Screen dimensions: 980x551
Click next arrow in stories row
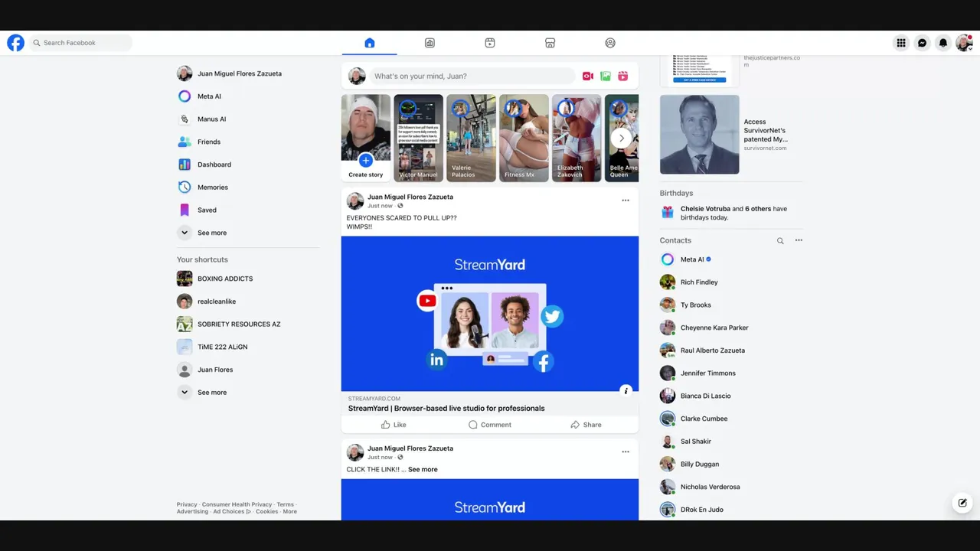point(622,139)
